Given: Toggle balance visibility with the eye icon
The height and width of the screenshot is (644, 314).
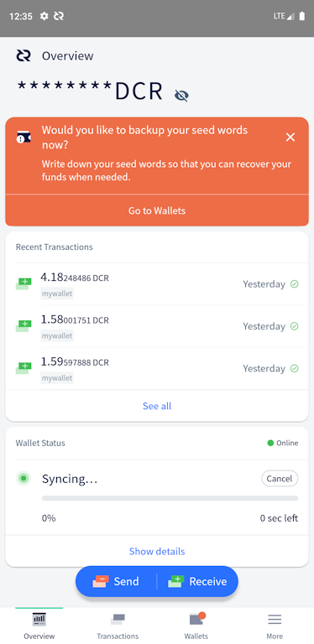Looking at the screenshot, I should tap(181, 96).
